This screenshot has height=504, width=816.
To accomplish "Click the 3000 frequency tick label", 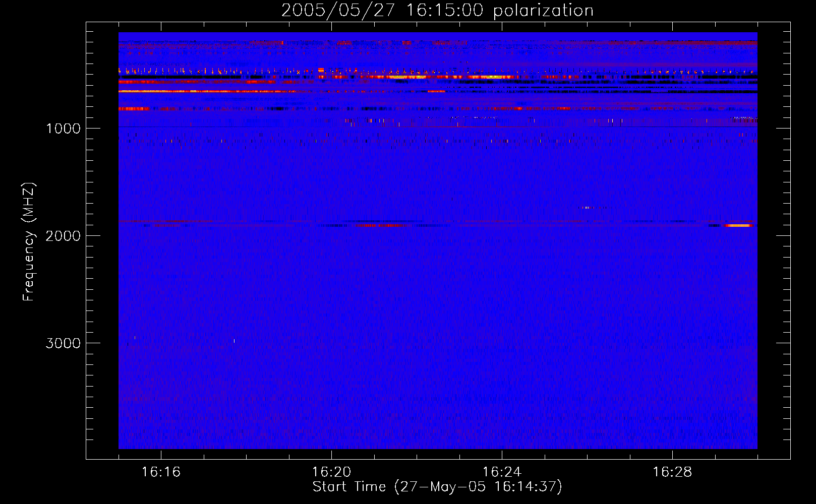I will [63, 343].
